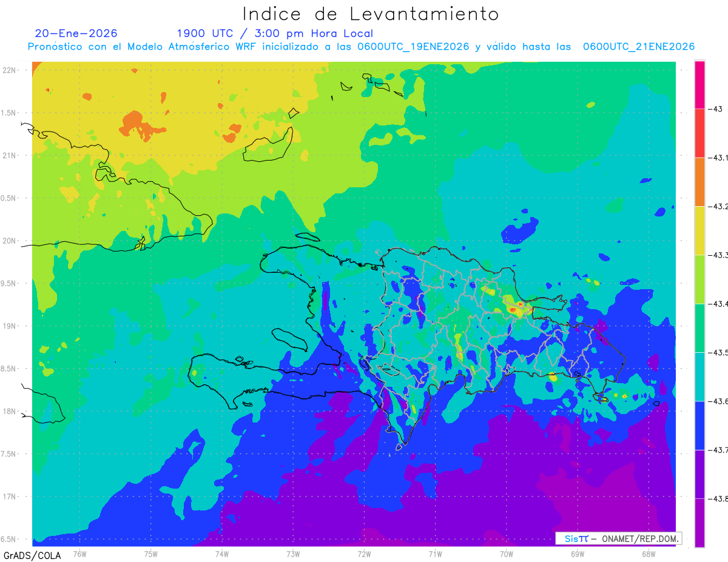The width and height of the screenshot is (728, 562).
Task: Click the red color bar segment
Action: coord(699,133)
